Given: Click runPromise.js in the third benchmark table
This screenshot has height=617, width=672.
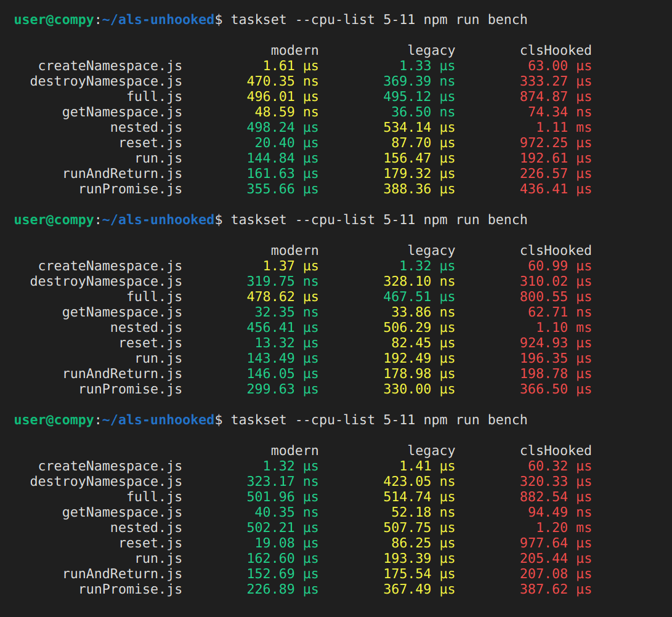Looking at the screenshot, I should [132, 589].
